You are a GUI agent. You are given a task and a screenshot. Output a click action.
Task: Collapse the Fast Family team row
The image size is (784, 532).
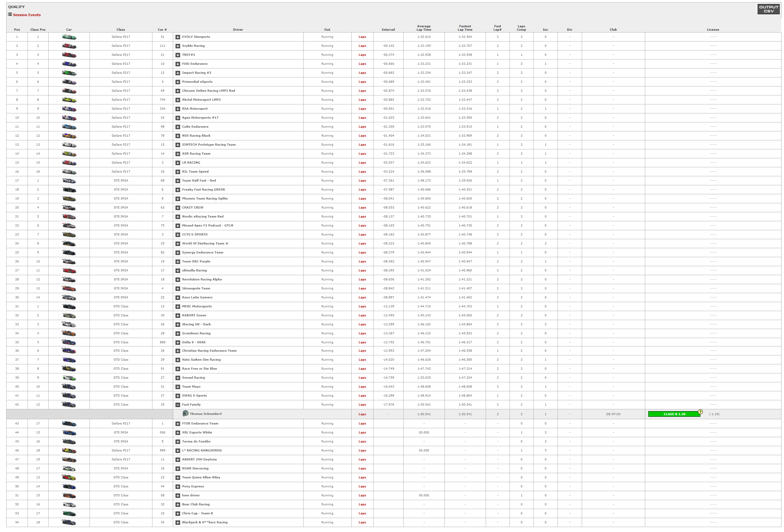click(178, 405)
